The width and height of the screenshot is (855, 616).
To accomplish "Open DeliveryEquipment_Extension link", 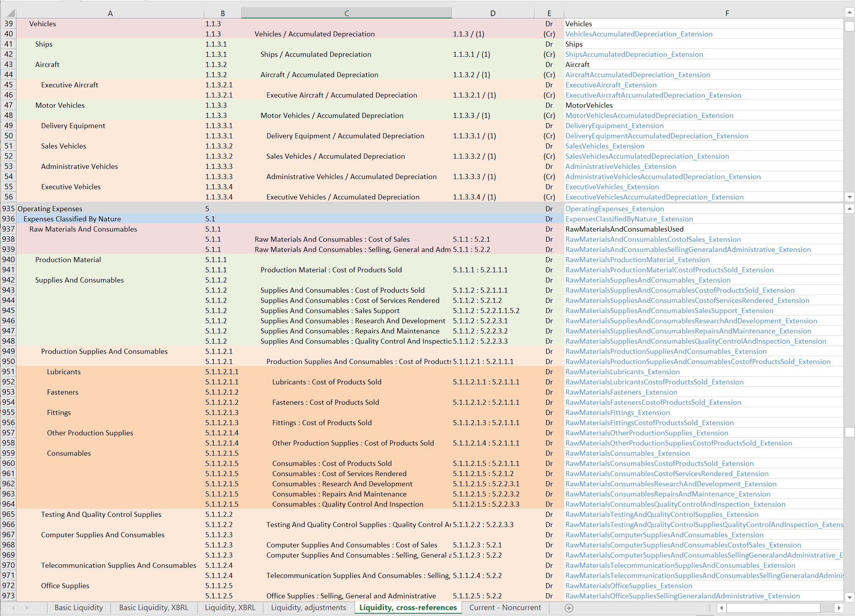I will pyautogui.click(x=614, y=125).
